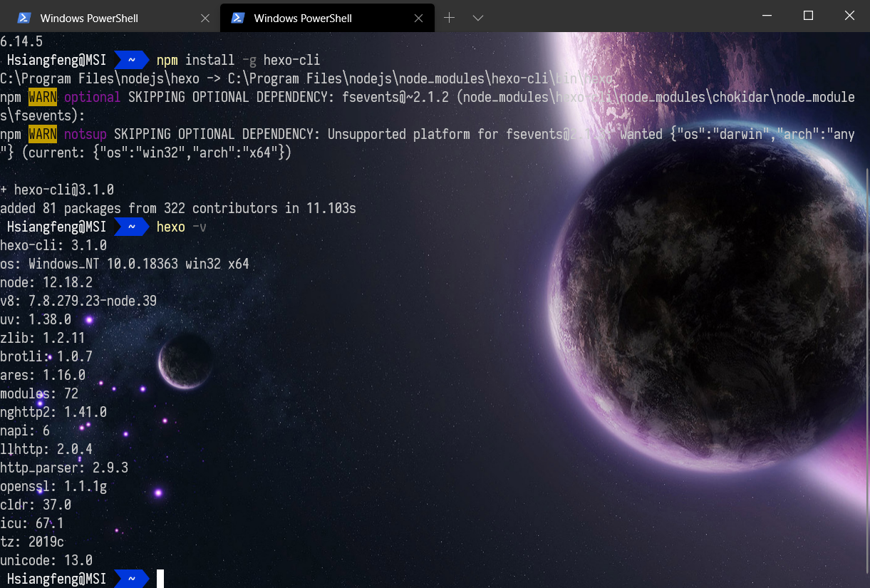Close the first inactive Windows PowerShell tab
This screenshot has height=588, width=870.
[205, 18]
